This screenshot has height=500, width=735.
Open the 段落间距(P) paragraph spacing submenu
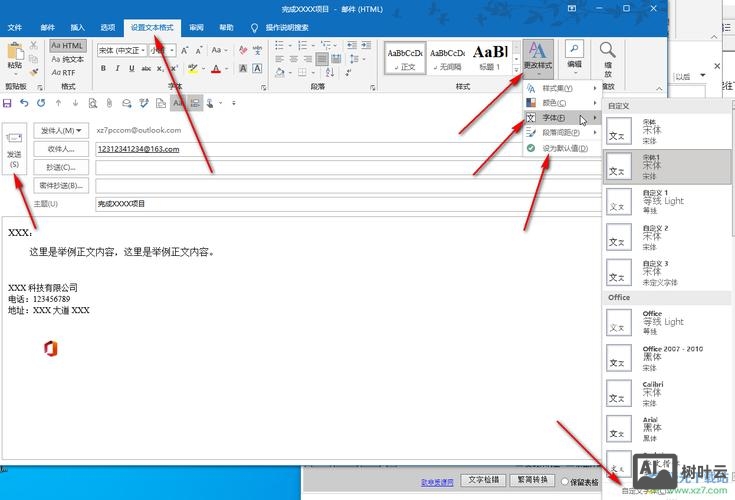[x=562, y=133]
